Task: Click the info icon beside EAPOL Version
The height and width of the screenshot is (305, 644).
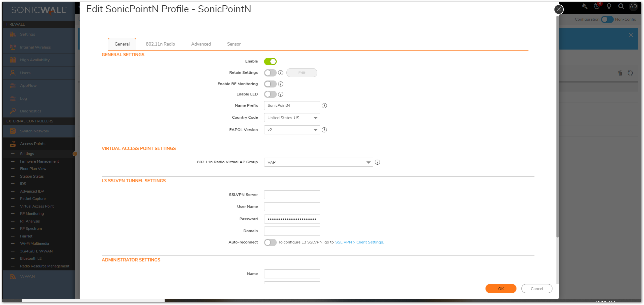Action: coord(324,130)
